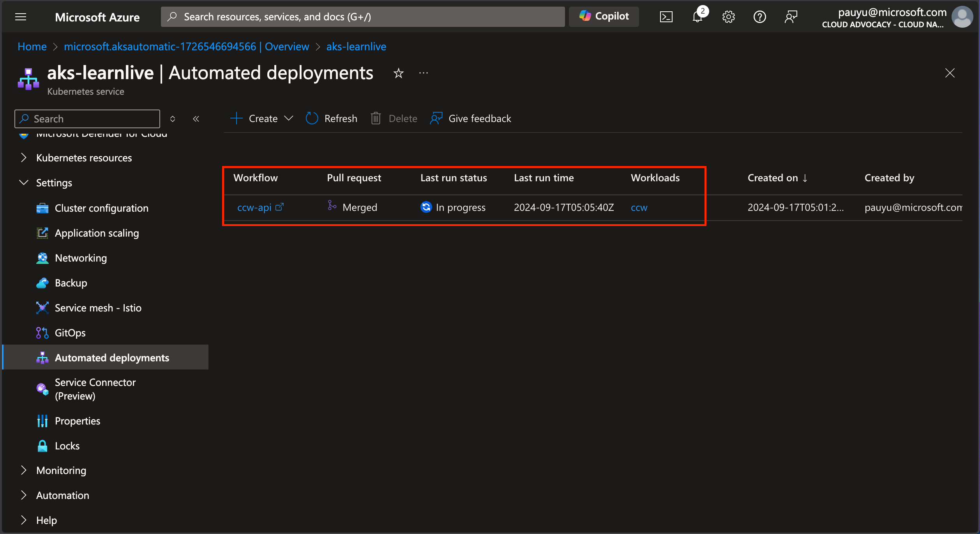Viewport: 980px width, 534px height.
Task: Refresh the deployments list
Action: pyautogui.click(x=332, y=118)
